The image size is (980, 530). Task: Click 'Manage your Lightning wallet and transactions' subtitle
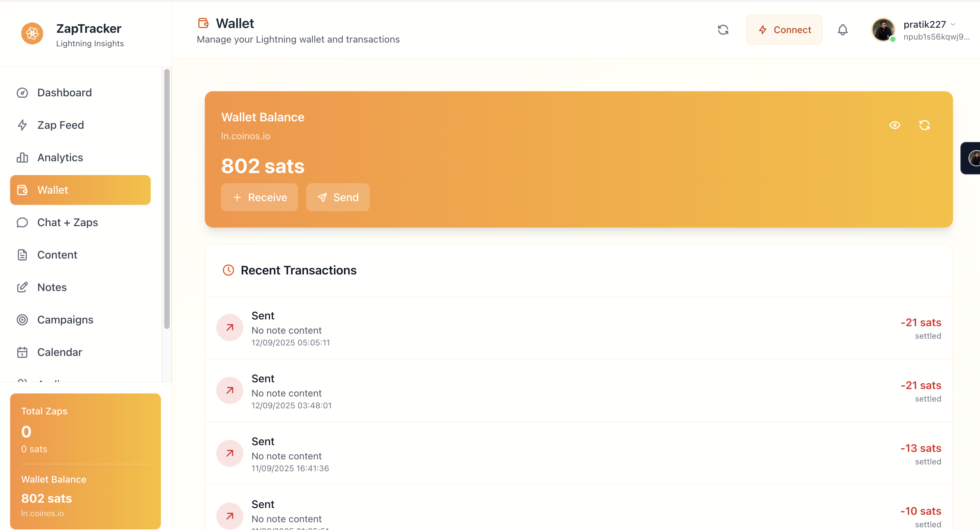click(298, 40)
